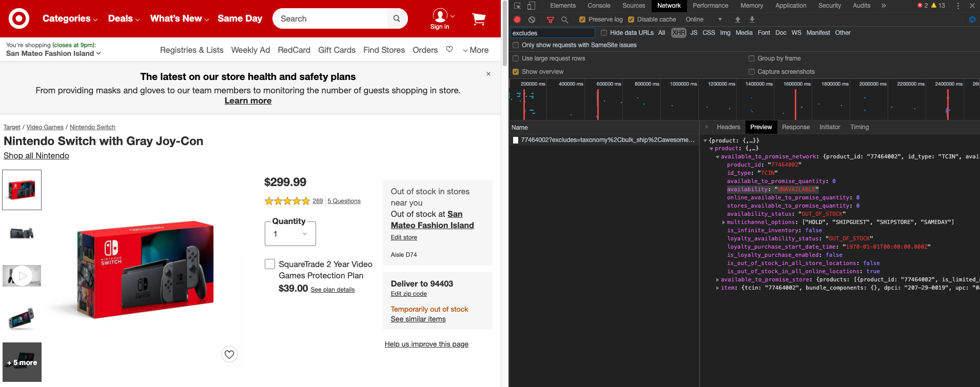This screenshot has height=387, width=980.
Task: Open What's New dropdown
Action: tap(180, 18)
